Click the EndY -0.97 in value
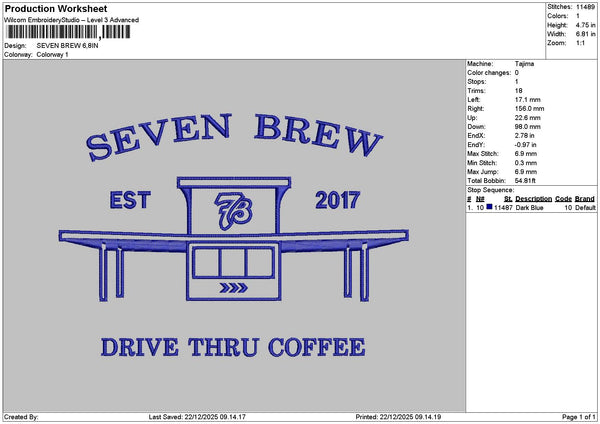Screen dimensions: 600x424 [x=525, y=145]
